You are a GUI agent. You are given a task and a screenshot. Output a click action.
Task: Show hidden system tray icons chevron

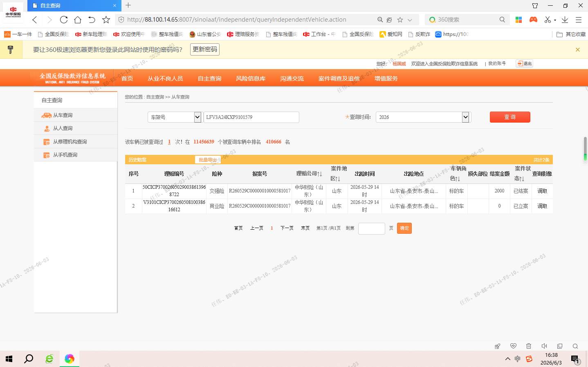[x=508, y=359]
